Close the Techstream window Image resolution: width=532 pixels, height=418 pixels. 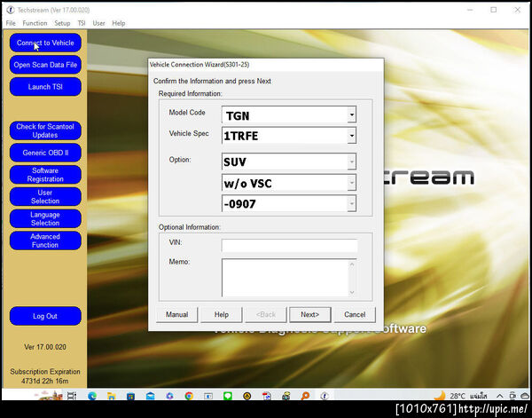518,10
